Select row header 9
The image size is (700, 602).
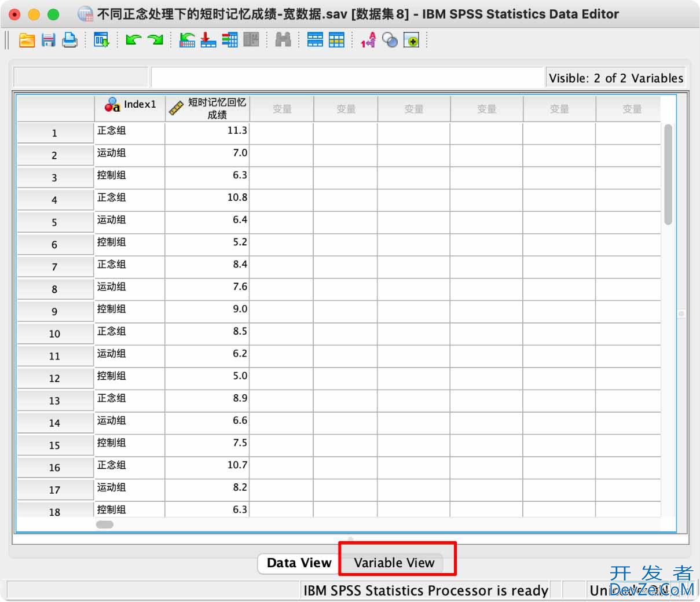point(54,311)
